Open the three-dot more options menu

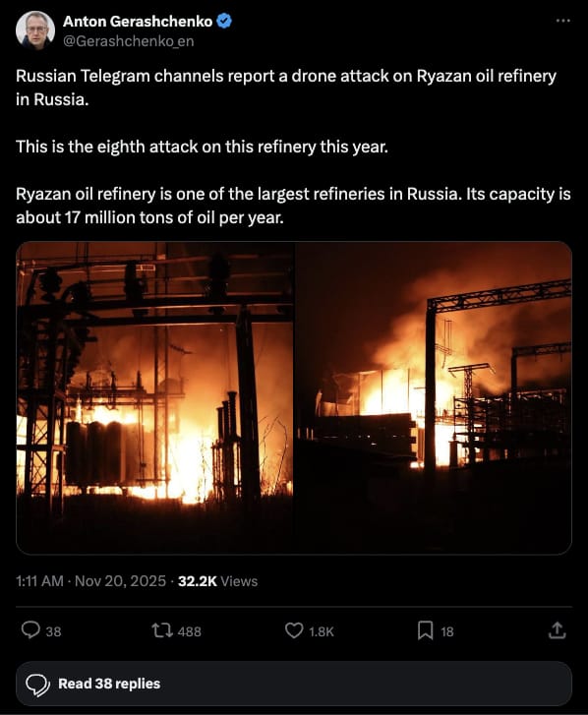click(563, 21)
